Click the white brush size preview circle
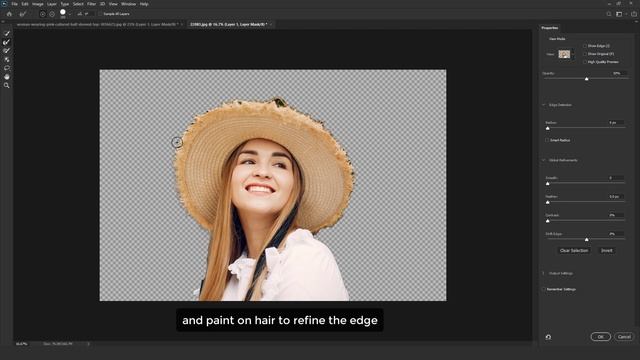This screenshot has height=360, width=640. tap(63, 13)
